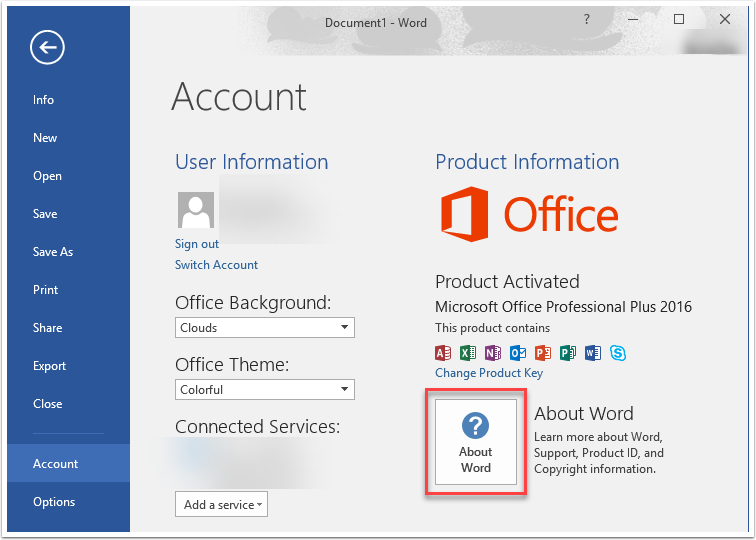The height and width of the screenshot is (540, 756).
Task: Open the Office Theme dropdown
Action: [265, 389]
